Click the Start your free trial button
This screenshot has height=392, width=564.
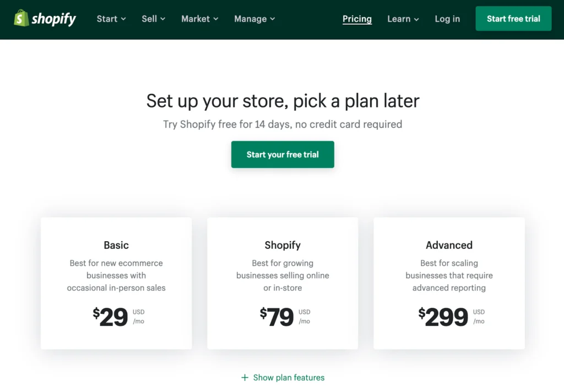[283, 155]
